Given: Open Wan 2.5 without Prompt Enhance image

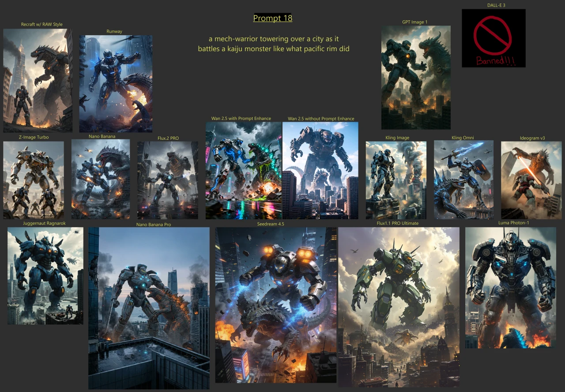Looking at the screenshot, I should 320,171.
